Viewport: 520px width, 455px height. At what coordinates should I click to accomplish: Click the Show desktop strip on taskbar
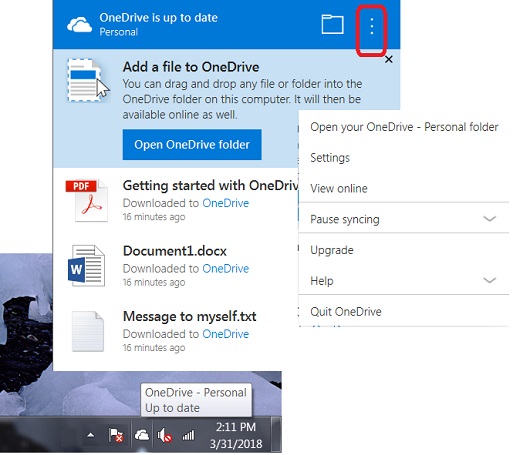click(x=276, y=434)
